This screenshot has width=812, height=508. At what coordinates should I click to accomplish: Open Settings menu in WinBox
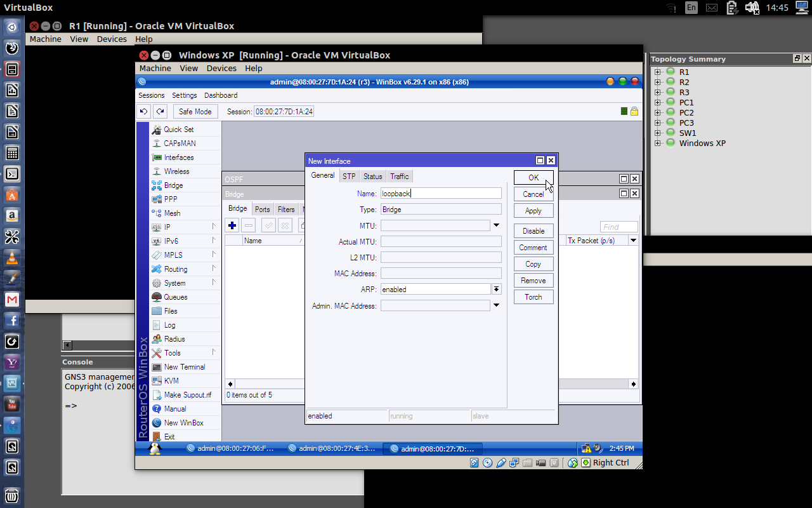click(185, 95)
